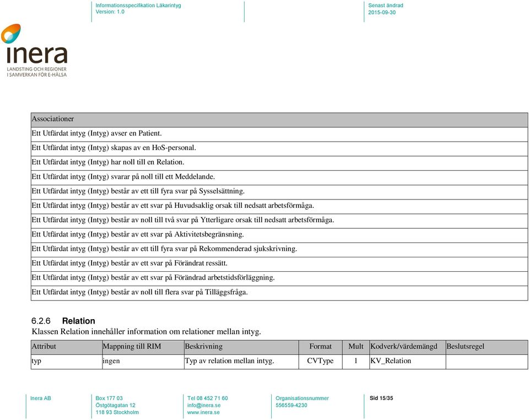Click the 'Beskrivning' column header
529x420 pixels.
coord(241,347)
